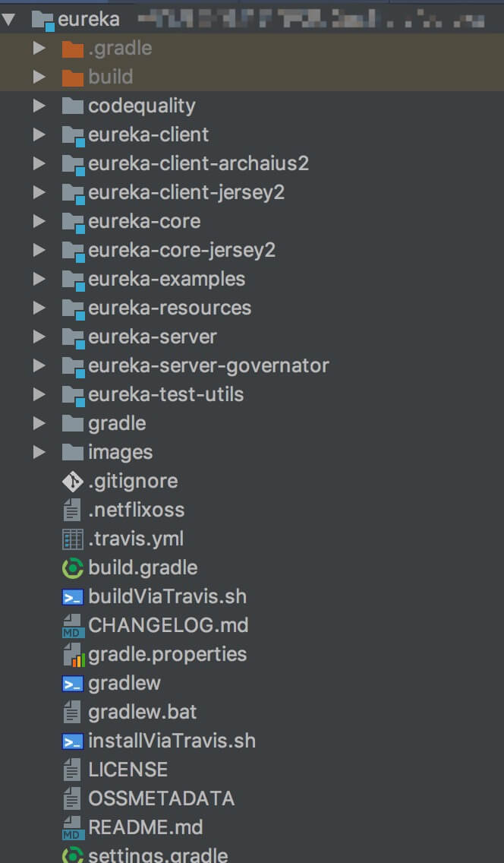
Task: Open the build.gradle file
Action: pos(143,568)
